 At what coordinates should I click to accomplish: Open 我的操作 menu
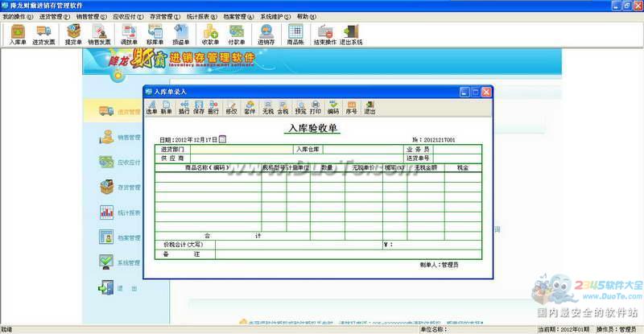[18, 16]
